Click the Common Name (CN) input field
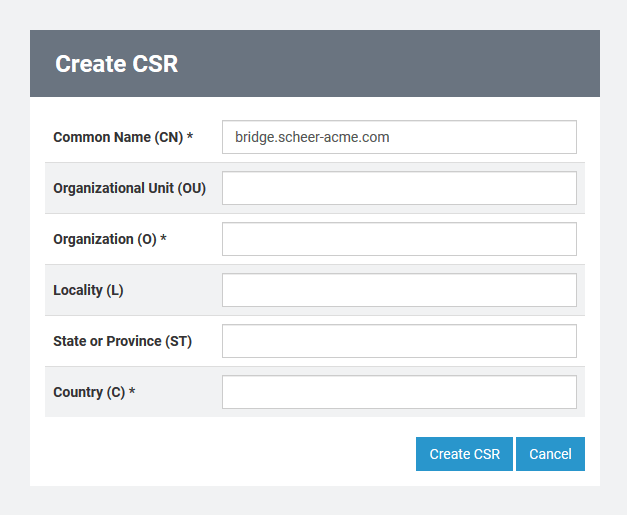The height and width of the screenshot is (515, 627). click(399, 137)
